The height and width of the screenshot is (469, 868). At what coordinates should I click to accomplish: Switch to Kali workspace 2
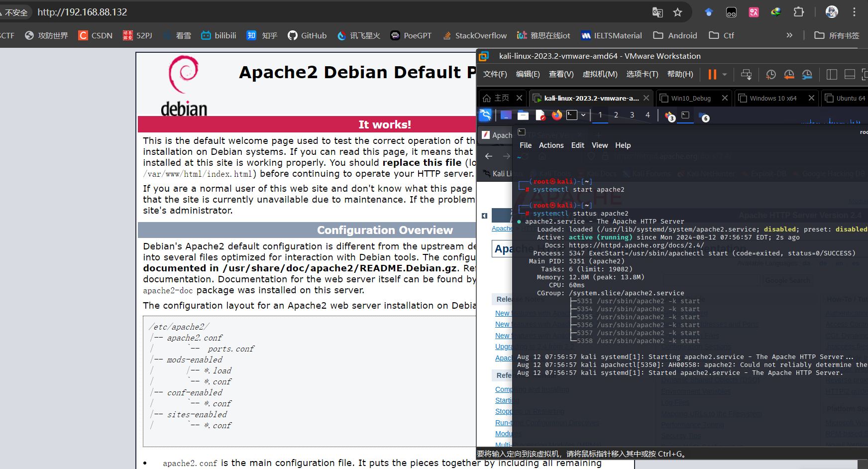click(x=616, y=115)
